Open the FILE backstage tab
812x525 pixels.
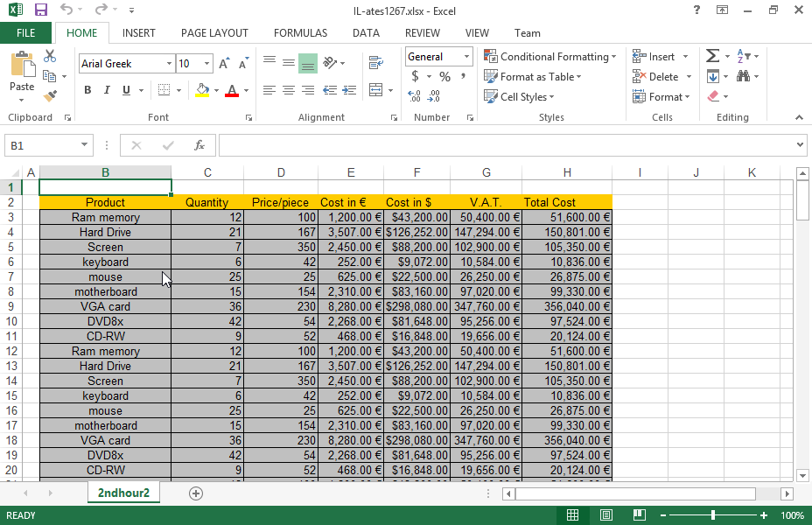coord(26,33)
